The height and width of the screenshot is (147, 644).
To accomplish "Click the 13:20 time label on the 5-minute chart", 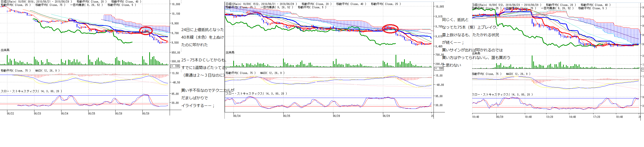I will [x=550, y=117].
